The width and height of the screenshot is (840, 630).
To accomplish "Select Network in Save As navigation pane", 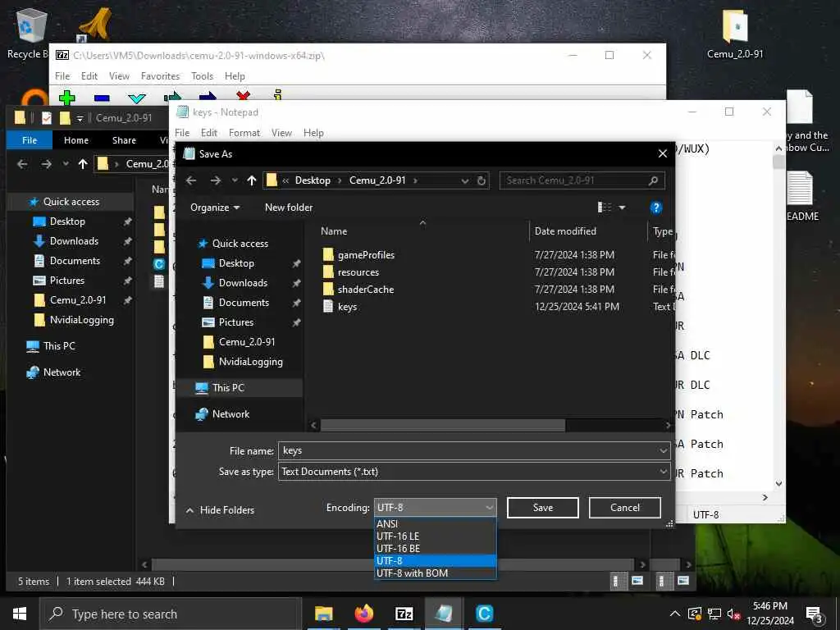I will pyautogui.click(x=231, y=414).
